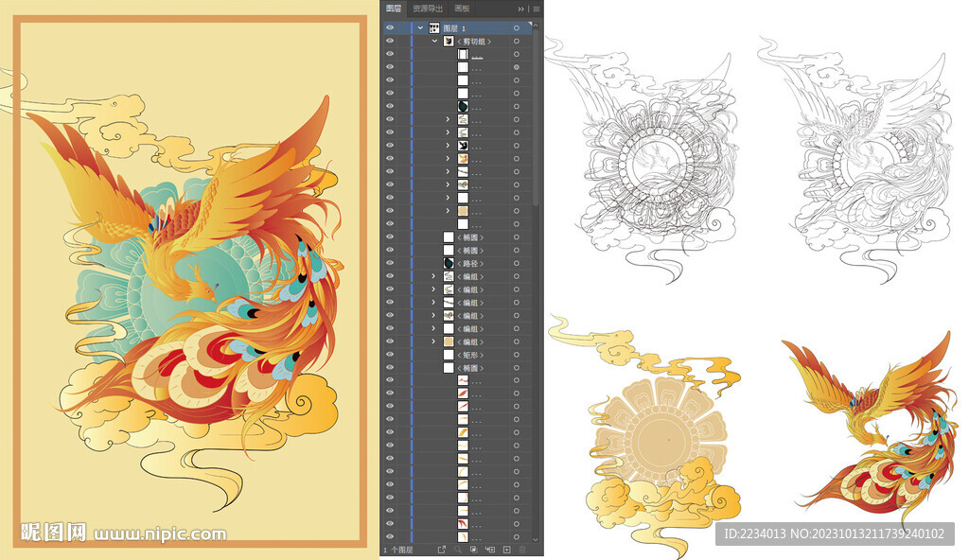
Task: Click the Delete Selection trash icon
Action: pyautogui.click(x=522, y=550)
